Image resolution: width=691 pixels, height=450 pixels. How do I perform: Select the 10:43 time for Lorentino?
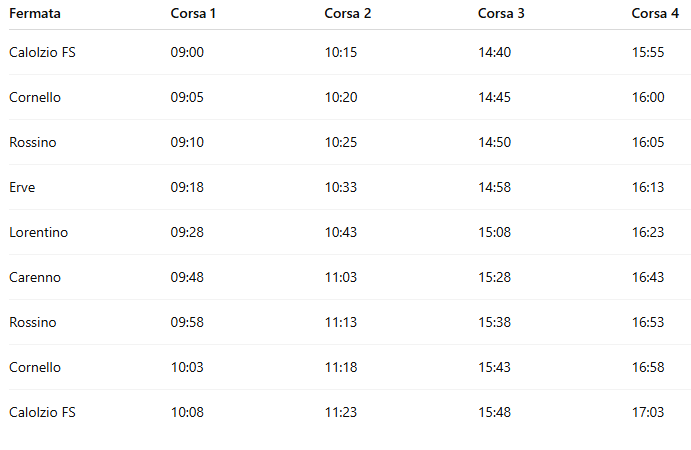tap(341, 232)
